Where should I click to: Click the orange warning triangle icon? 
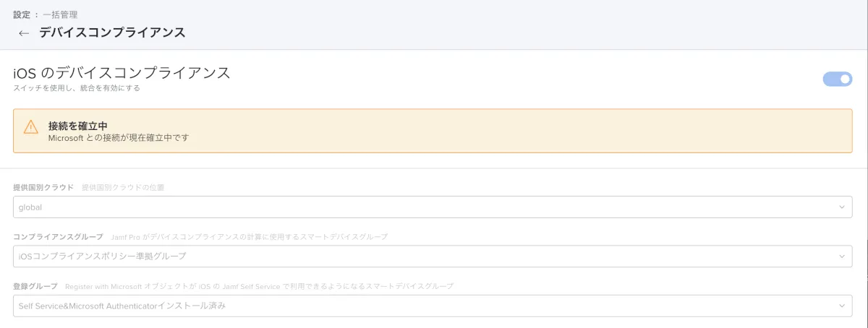point(30,127)
